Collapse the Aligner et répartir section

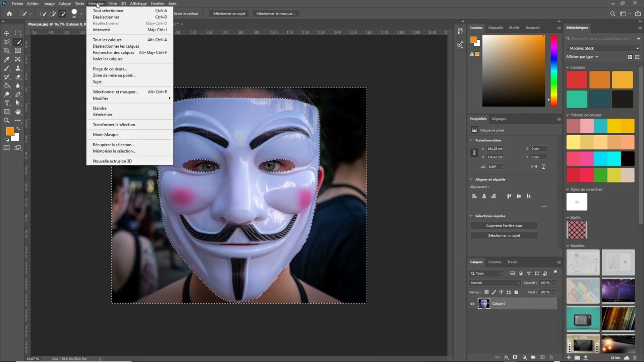coord(471,179)
